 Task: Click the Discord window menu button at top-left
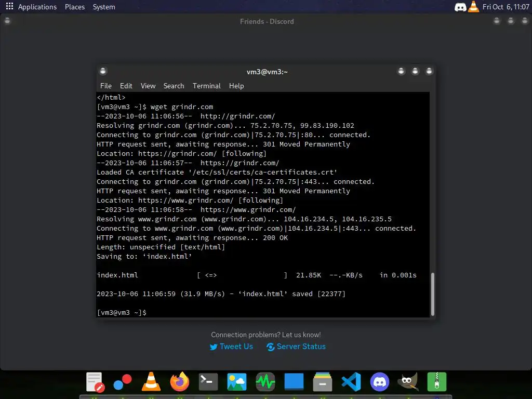point(7,21)
